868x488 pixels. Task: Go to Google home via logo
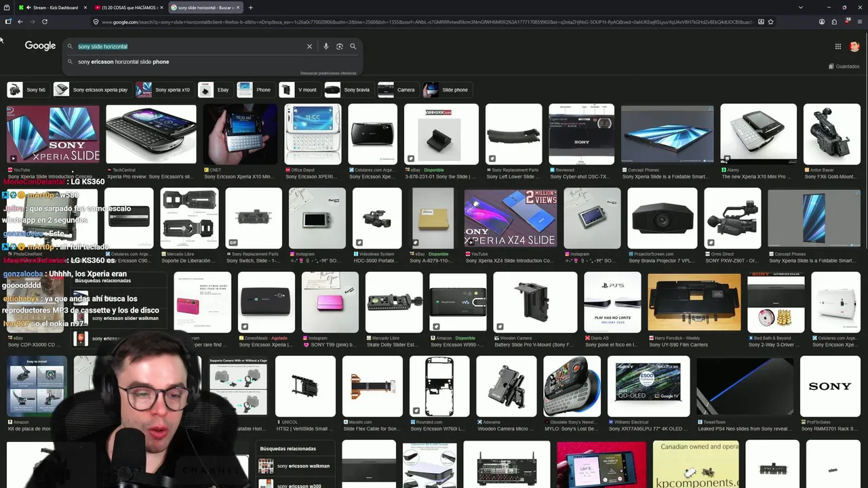pos(40,45)
